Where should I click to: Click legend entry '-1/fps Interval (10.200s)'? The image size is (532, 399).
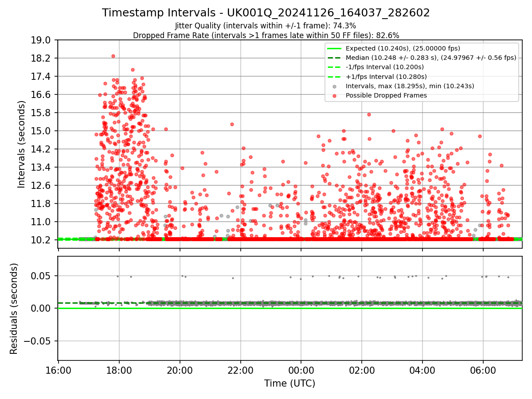(385, 67)
